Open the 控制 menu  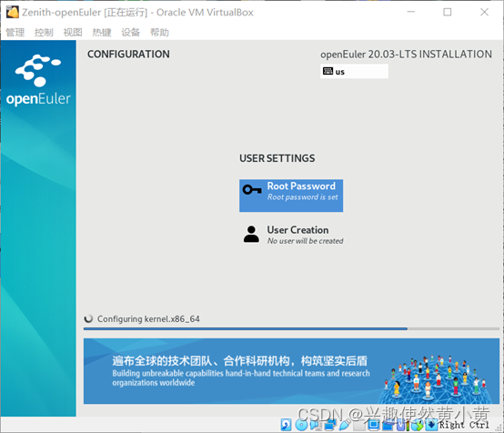(44, 32)
